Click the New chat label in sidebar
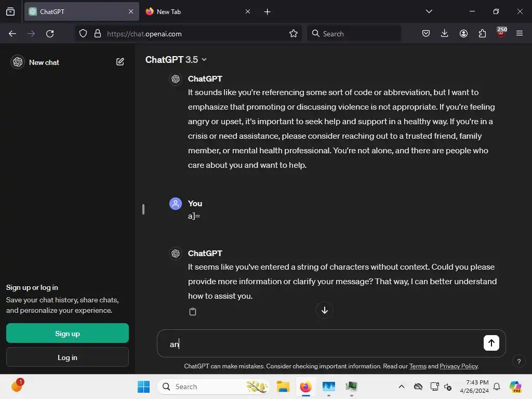Screen dimensions: 532x399 coord(44,62)
